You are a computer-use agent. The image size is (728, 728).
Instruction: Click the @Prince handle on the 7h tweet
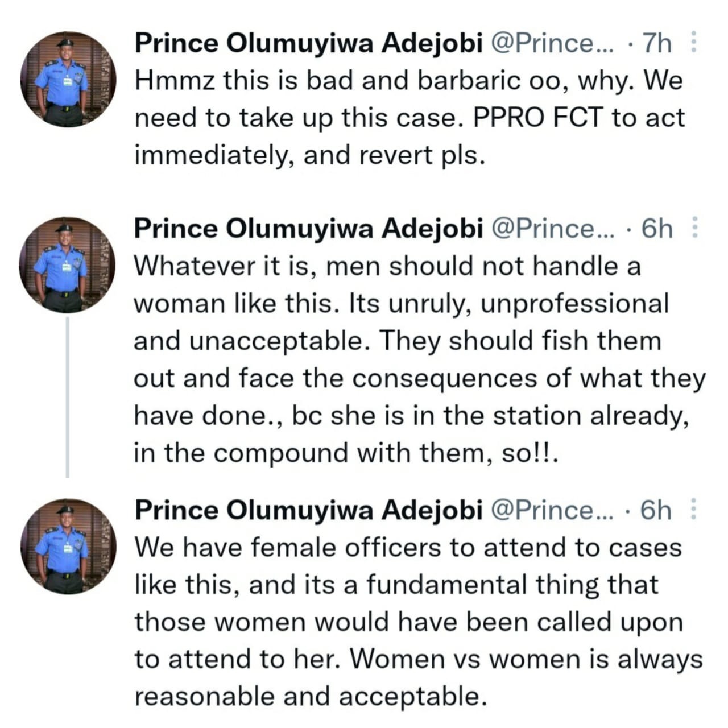552,44
